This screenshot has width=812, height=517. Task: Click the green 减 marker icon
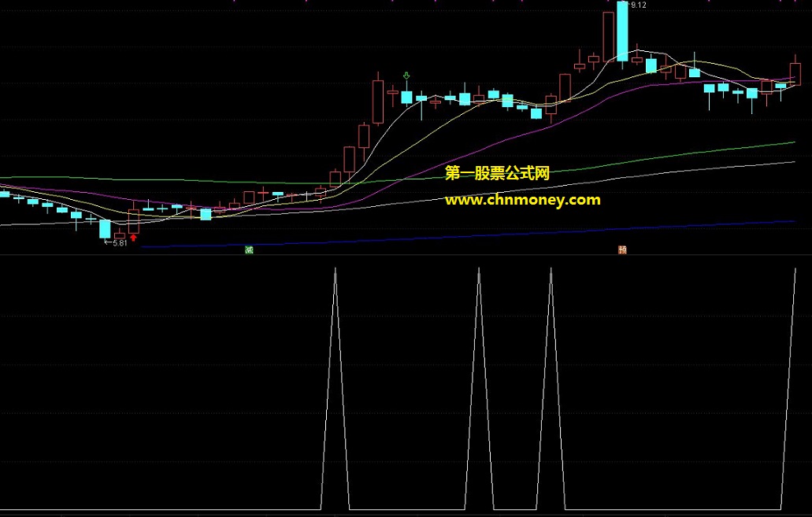click(x=249, y=250)
